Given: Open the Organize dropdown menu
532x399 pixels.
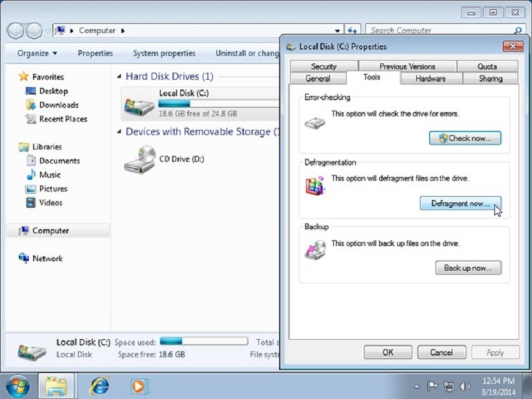Looking at the screenshot, I should [x=37, y=53].
